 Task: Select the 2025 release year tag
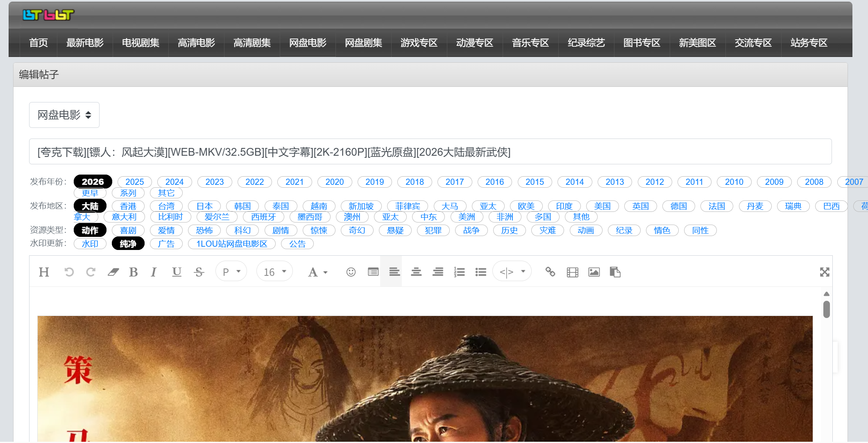135,182
